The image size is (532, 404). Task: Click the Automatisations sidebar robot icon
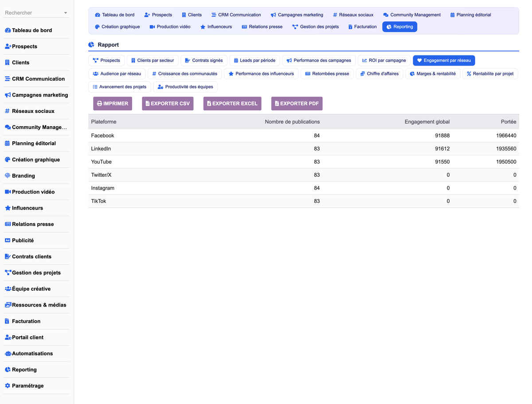coord(8,354)
